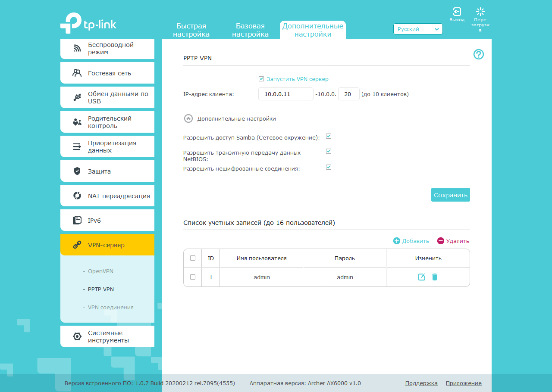Click the USB sharing icon
Screen dimensions: 552x392
coord(77,97)
